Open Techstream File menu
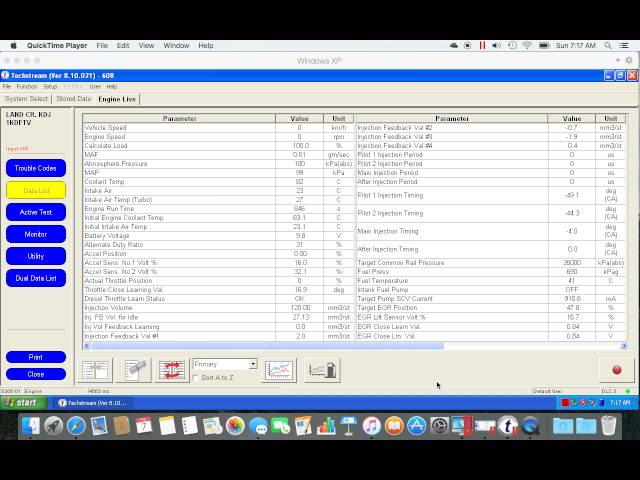 [7, 87]
